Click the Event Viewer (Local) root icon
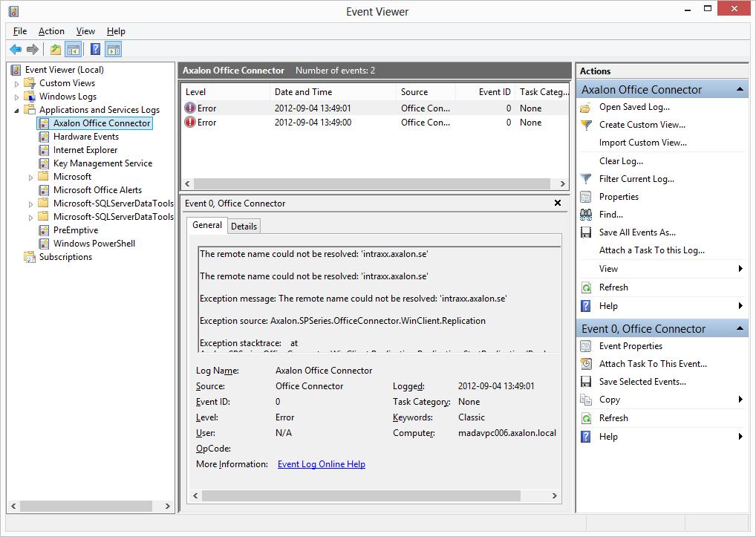 click(16, 70)
